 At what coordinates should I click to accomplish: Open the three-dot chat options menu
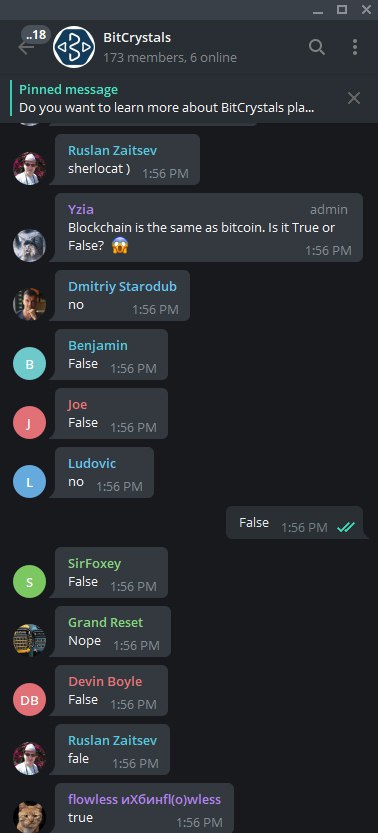point(355,47)
